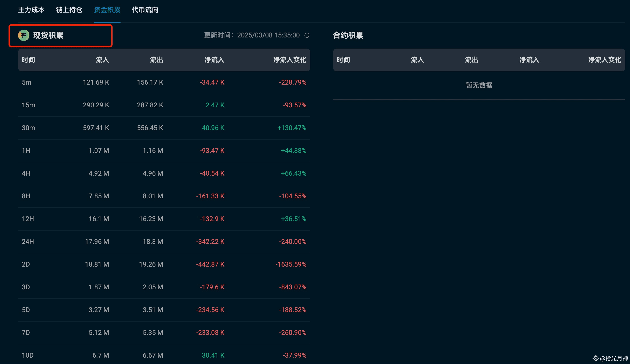Open the 链上持仓 tab
The width and height of the screenshot is (630, 364).
click(69, 10)
